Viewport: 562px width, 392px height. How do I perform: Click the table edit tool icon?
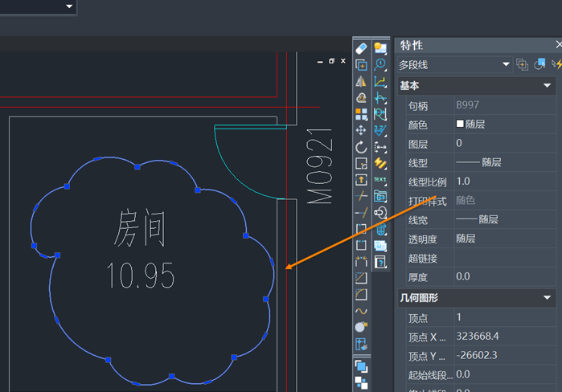coord(361,344)
